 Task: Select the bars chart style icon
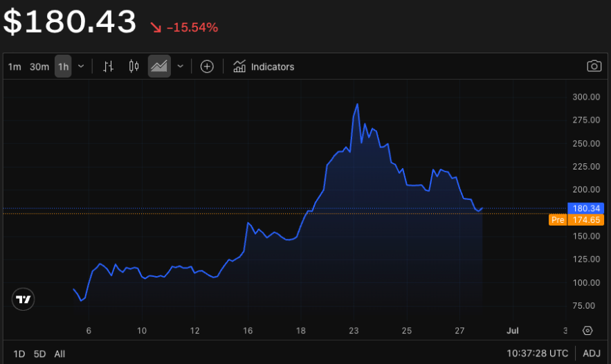click(108, 66)
